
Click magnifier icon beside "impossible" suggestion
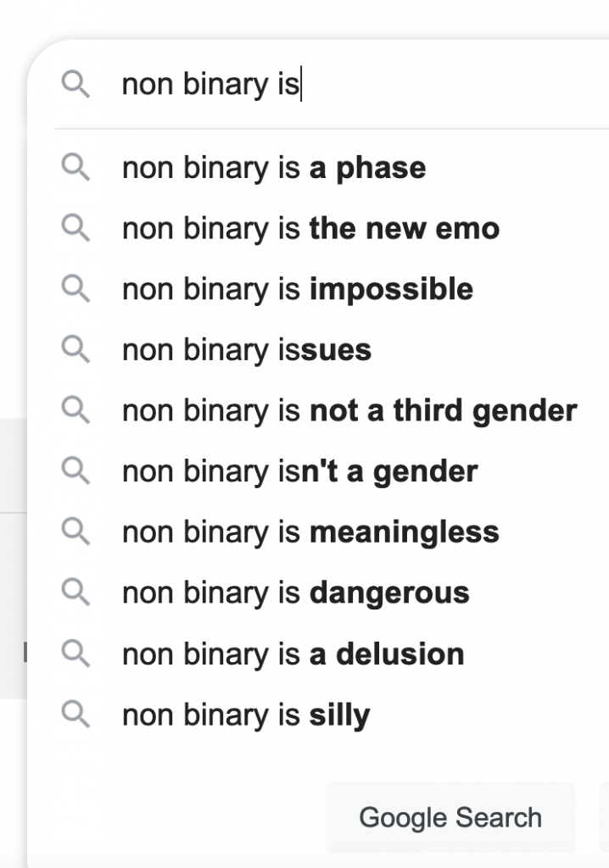pyautogui.click(x=75, y=289)
